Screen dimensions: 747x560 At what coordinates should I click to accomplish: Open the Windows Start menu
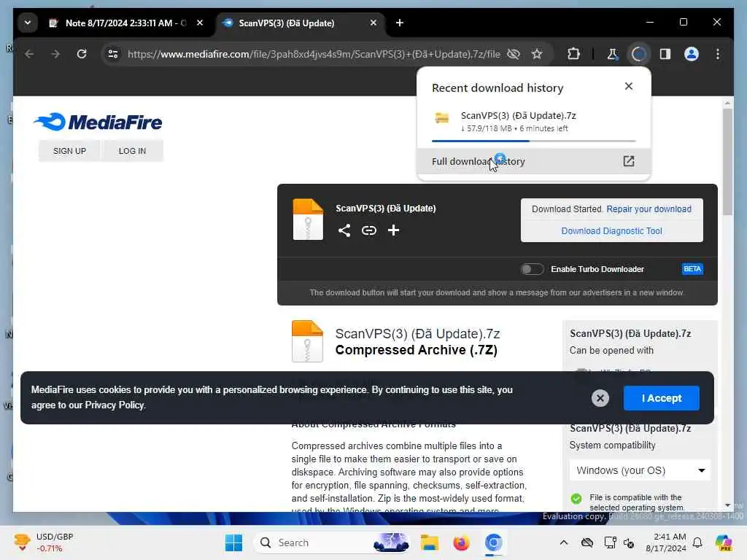233,542
